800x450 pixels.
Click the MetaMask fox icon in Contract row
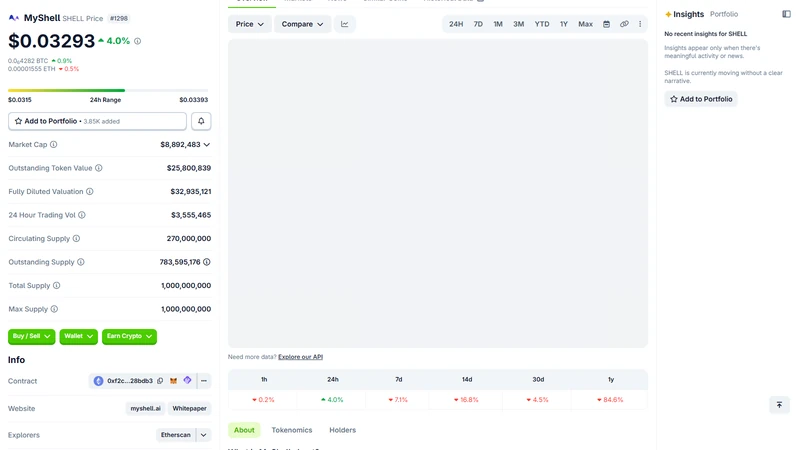(x=173, y=381)
